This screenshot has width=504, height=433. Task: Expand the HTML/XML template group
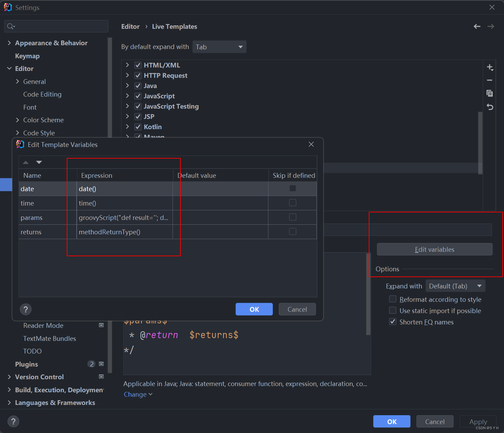click(x=127, y=65)
